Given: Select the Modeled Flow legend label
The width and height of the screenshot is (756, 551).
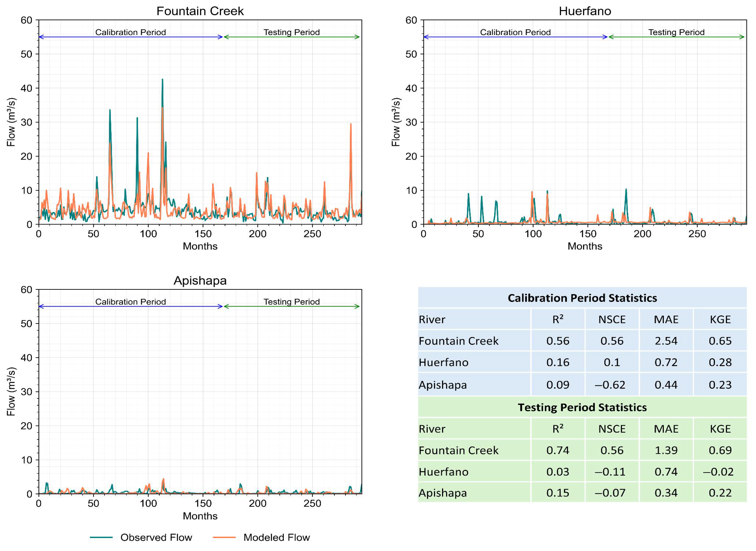Looking at the screenshot, I should click(x=277, y=537).
